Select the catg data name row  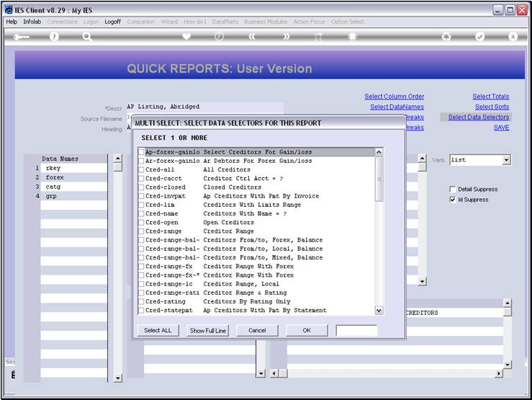[x=73, y=187]
